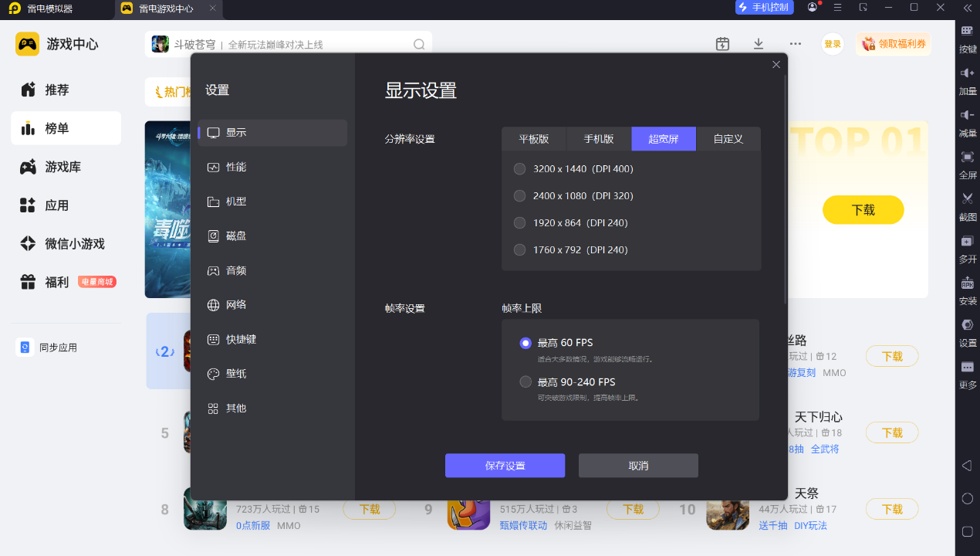Open 榜单 in game center sidebar

pos(66,128)
